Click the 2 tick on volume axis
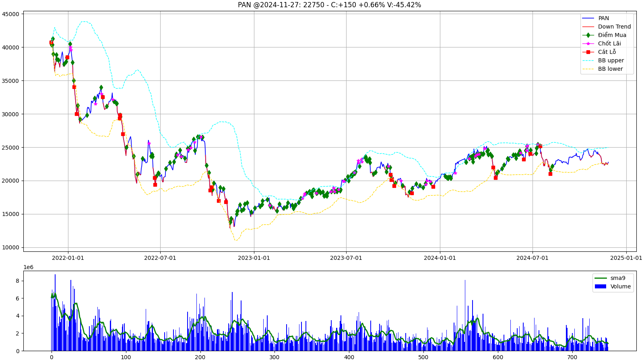644x362 pixels. coord(17,333)
